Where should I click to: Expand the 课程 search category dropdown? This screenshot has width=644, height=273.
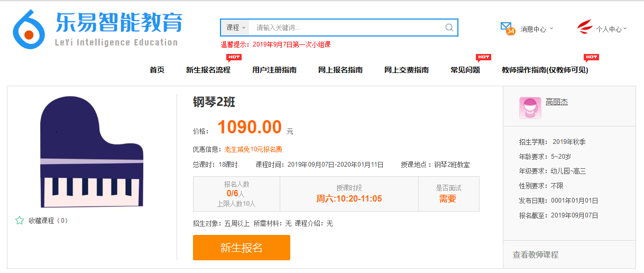point(235,28)
